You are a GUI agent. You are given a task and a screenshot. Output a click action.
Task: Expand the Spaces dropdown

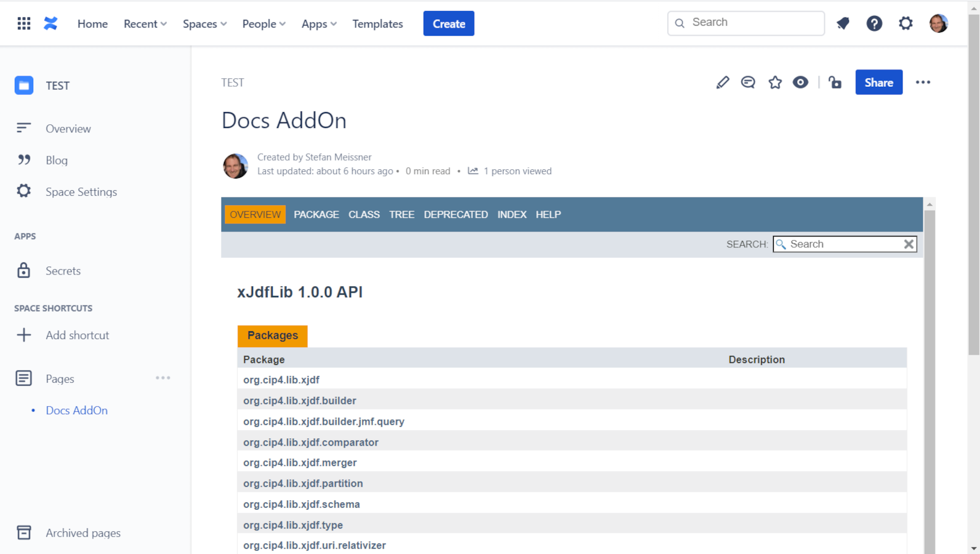point(204,24)
